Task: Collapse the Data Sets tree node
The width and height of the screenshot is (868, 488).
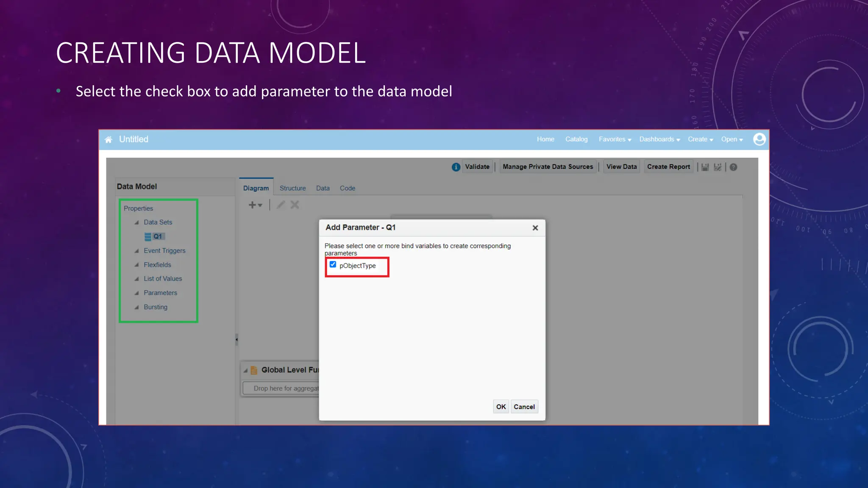Action: [136, 222]
